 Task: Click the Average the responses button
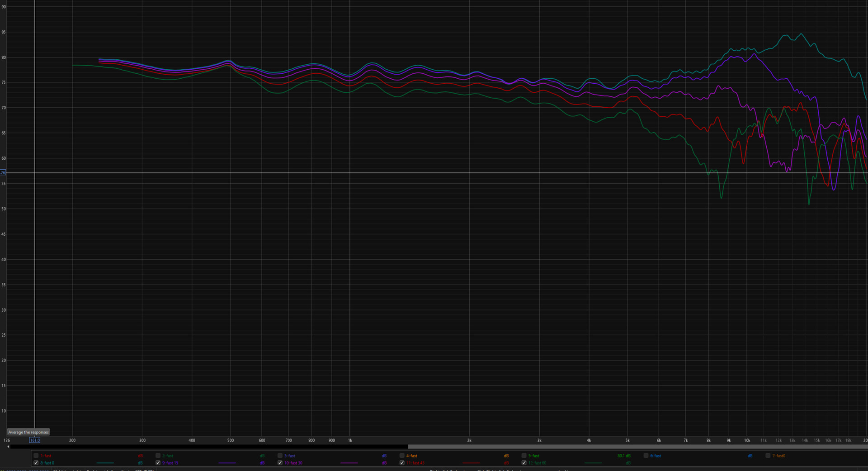tap(28, 432)
